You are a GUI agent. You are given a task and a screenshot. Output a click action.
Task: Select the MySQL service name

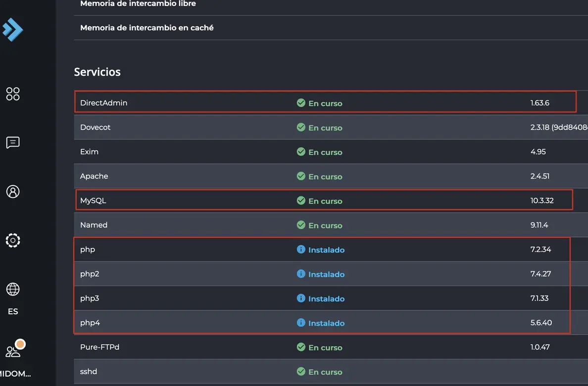tap(93, 201)
